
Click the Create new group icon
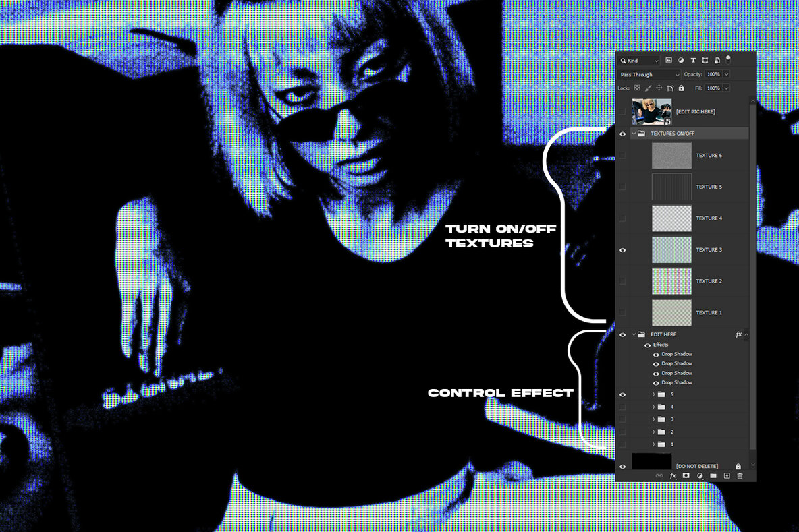coord(713,475)
